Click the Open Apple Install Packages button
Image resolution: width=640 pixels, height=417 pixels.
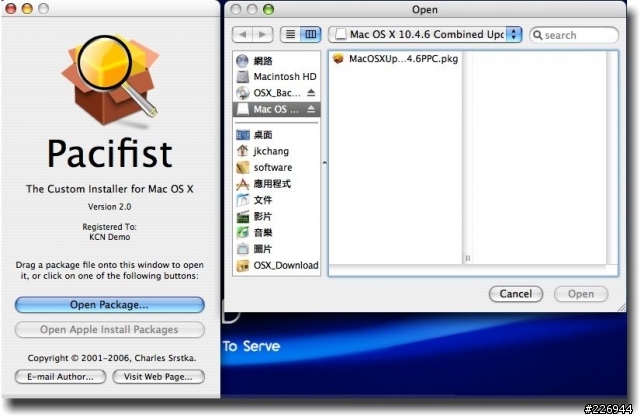109,330
